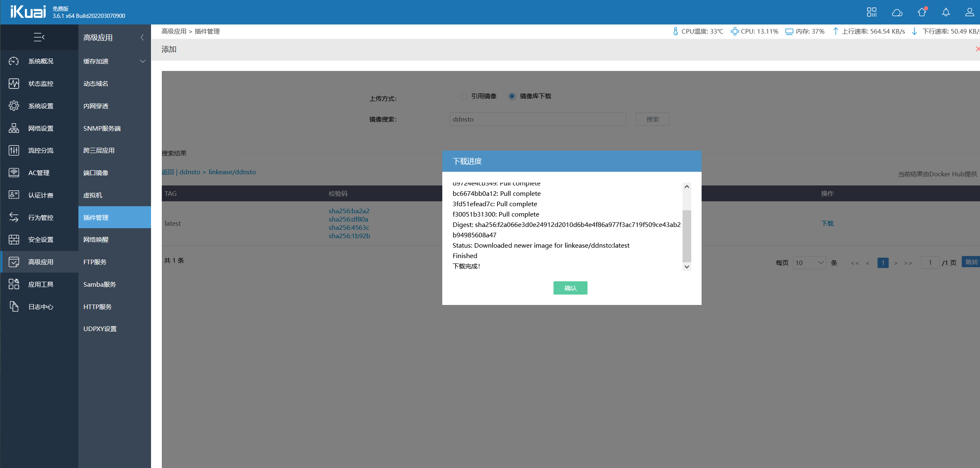Click the CPU temperature thermometer icon
The height and width of the screenshot is (468, 980).
pos(675,31)
